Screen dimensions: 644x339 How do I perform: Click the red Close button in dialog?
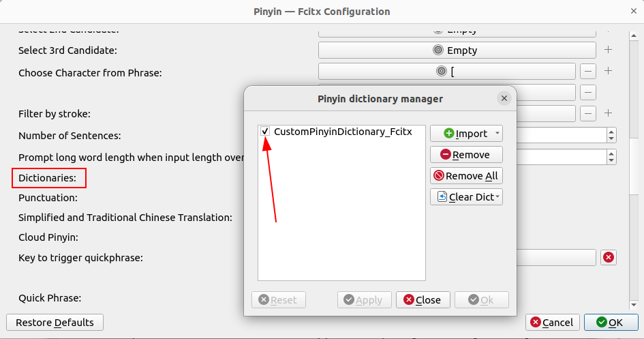pyautogui.click(x=423, y=300)
